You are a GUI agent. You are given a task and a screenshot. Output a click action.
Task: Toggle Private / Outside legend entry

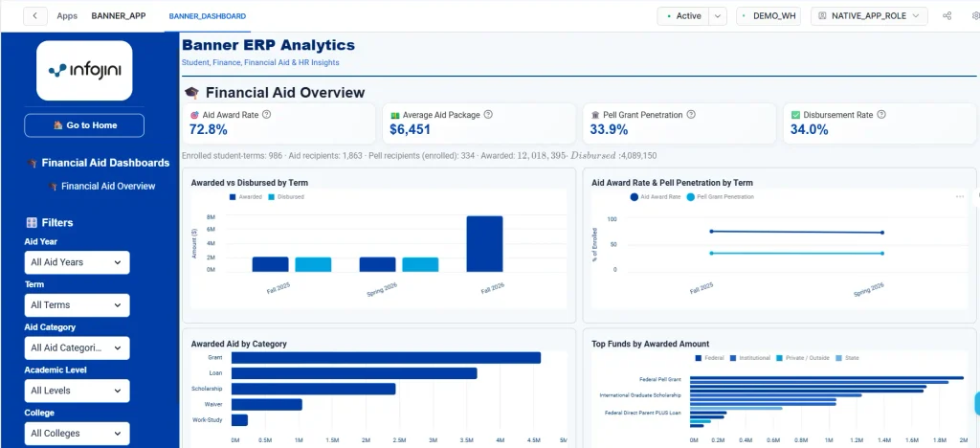click(x=803, y=358)
